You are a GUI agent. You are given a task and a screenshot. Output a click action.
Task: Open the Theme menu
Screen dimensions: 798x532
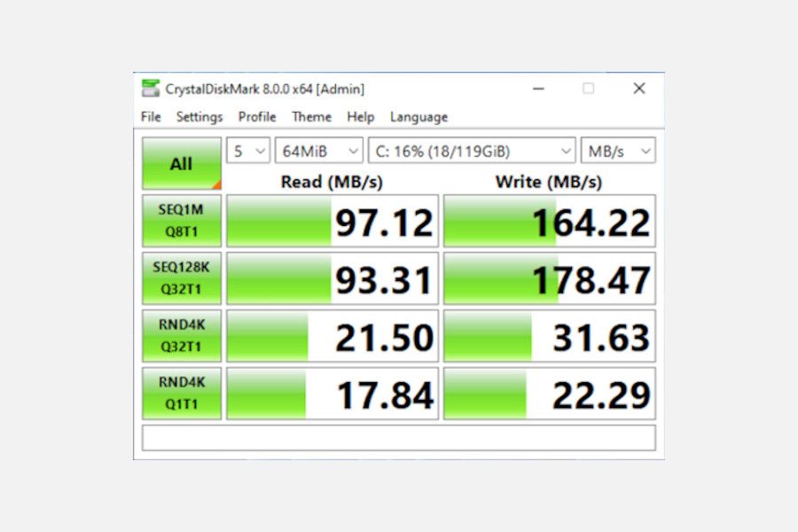(x=311, y=116)
